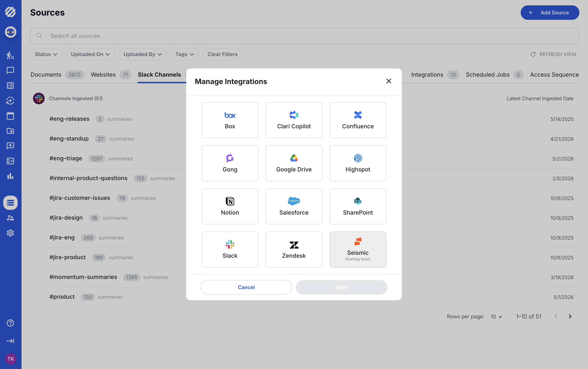Image resolution: width=588 pixels, height=369 pixels.
Task: Click the Slack icon beside Channels Ingested
Action: 39,98
